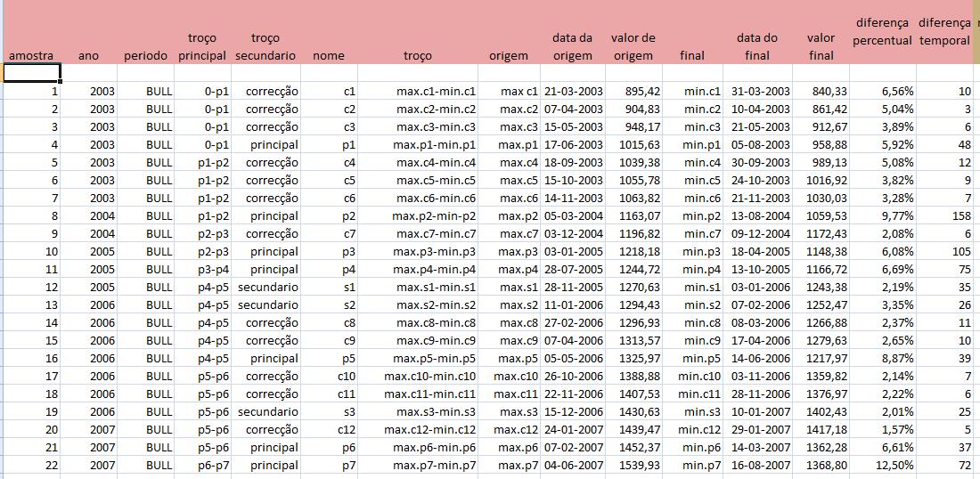The height and width of the screenshot is (479, 980).
Task: Click the 'valor de origem' header cell
Action: pyautogui.click(x=633, y=32)
